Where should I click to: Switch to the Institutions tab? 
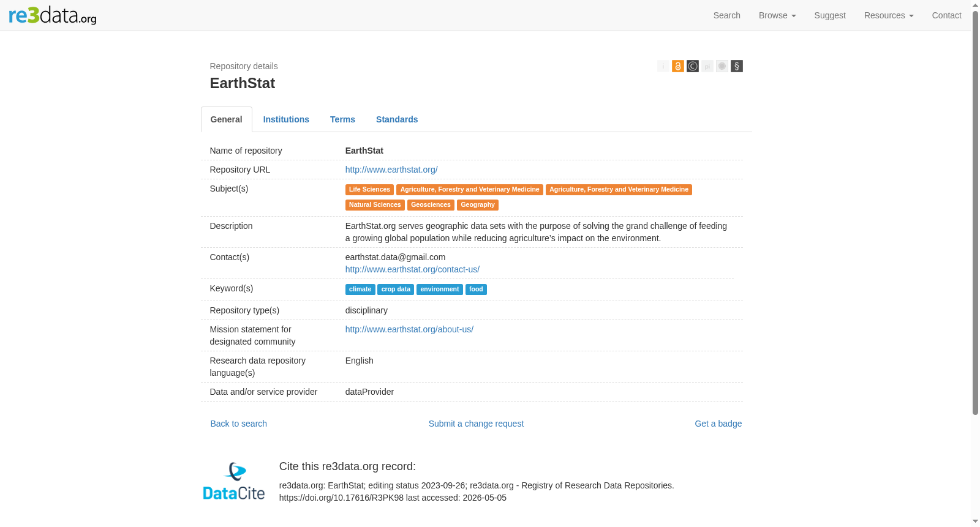(286, 119)
